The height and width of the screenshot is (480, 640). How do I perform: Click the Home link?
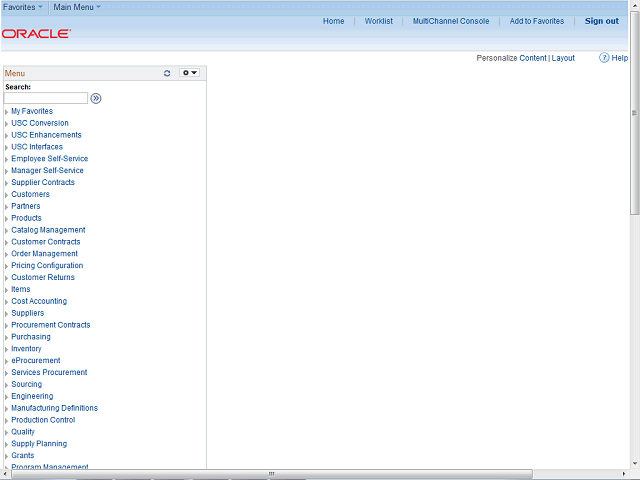333,21
